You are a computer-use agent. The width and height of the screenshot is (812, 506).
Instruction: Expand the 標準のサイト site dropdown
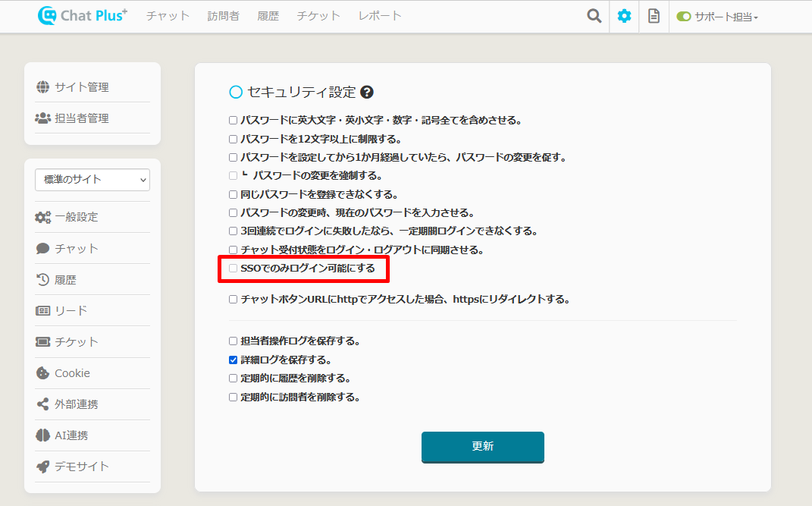pos(92,180)
